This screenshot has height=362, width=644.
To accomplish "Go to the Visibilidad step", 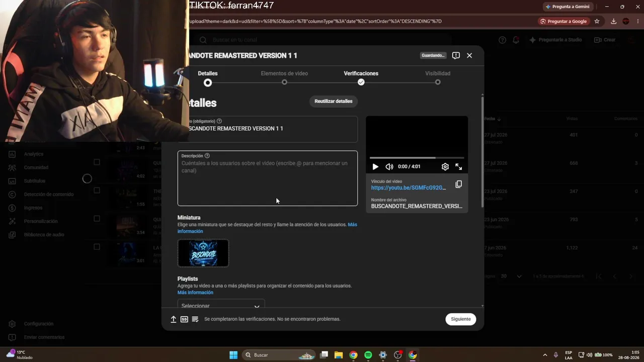I will [438, 78].
